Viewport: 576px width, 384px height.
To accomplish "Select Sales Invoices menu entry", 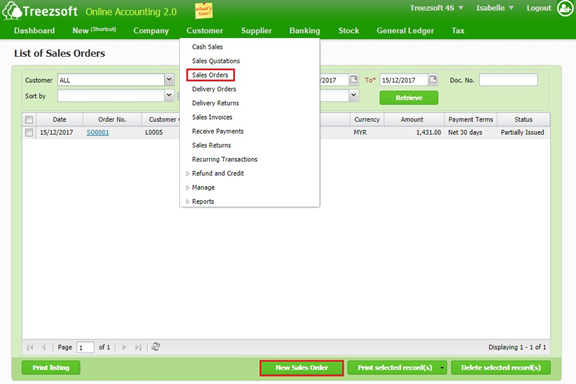I will pyautogui.click(x=212, y=117).
